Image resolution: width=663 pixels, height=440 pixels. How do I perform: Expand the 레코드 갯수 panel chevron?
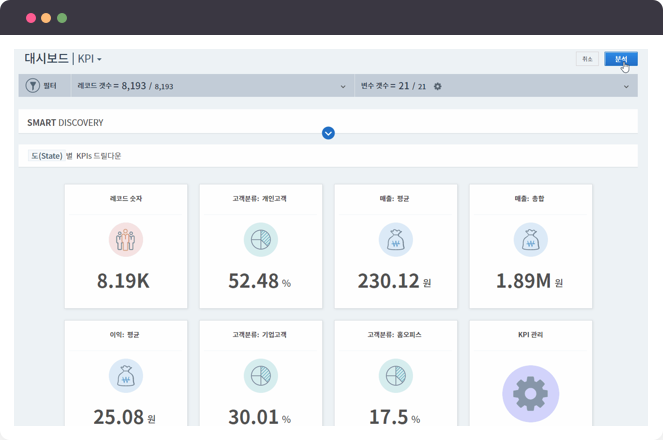[343, 87]
